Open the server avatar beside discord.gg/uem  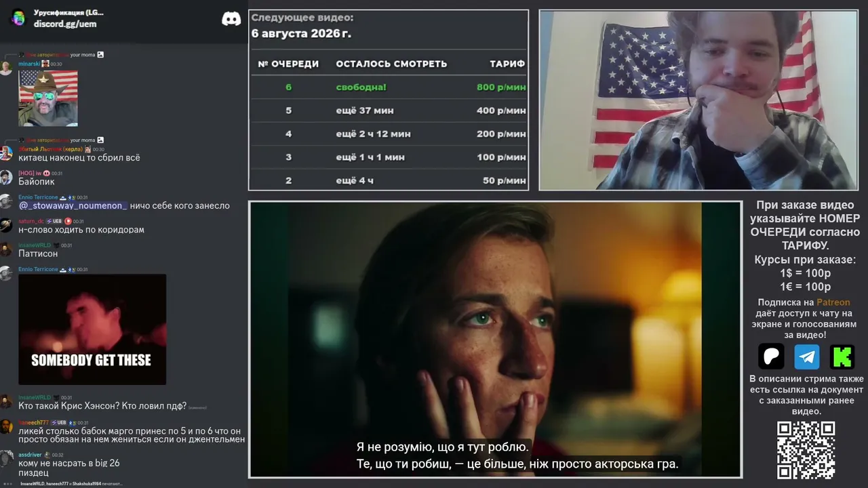[x=18, y=18]
